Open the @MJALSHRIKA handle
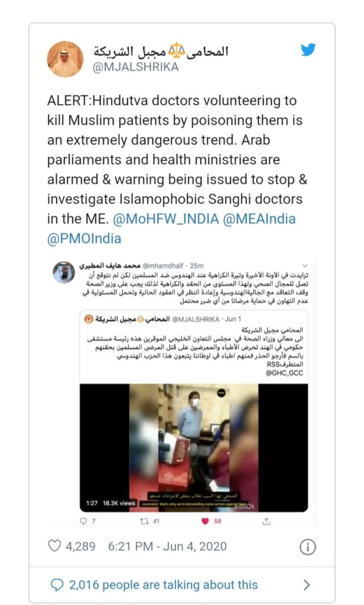Image resolution: width=364 pixels, height=605 pixels. tap(135, 67)
